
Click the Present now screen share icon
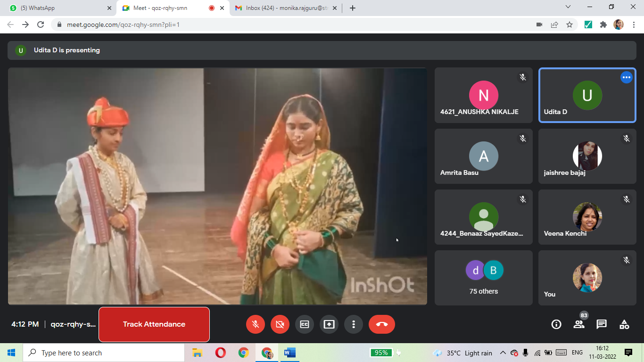coord(329,324)
